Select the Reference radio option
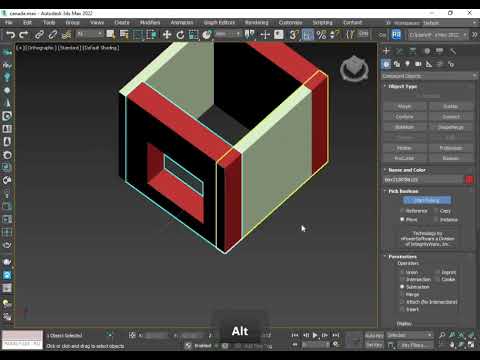The image size is (480, 360). click(402, 211)
